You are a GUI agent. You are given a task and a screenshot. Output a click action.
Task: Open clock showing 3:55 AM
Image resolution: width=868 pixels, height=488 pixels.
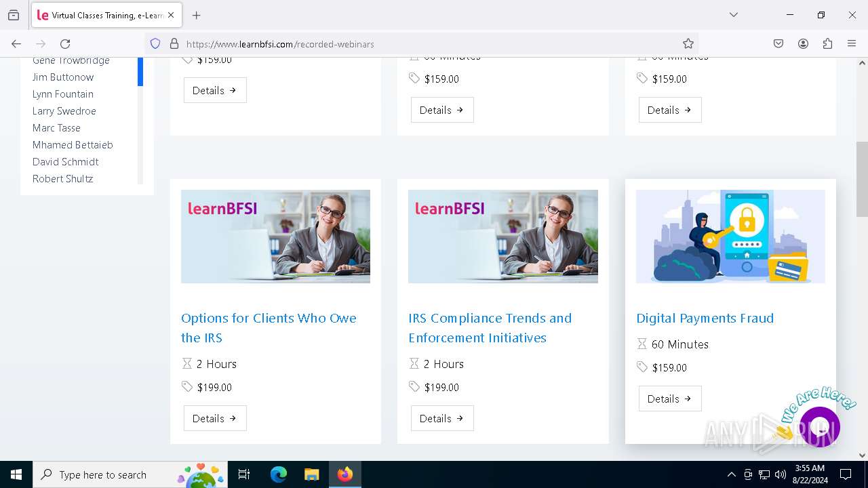tap(810, 474)
